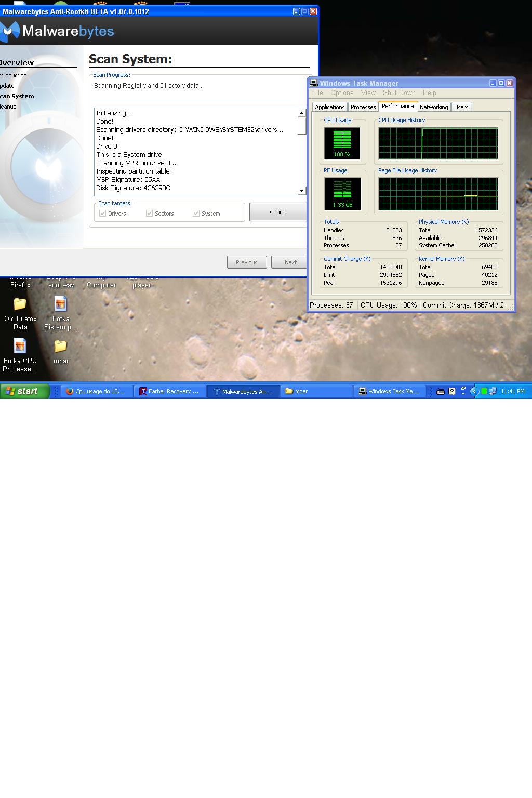Open the Help menu in Task Manager
Viewport: 532px width, 798px height.
[x=429, y=93]
